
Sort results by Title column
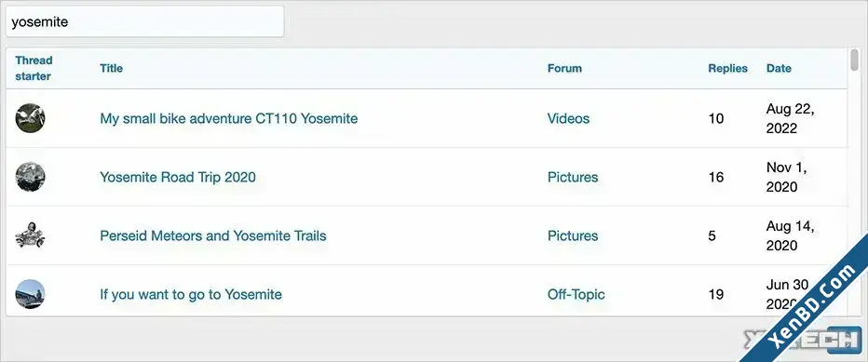coord(111,68)
